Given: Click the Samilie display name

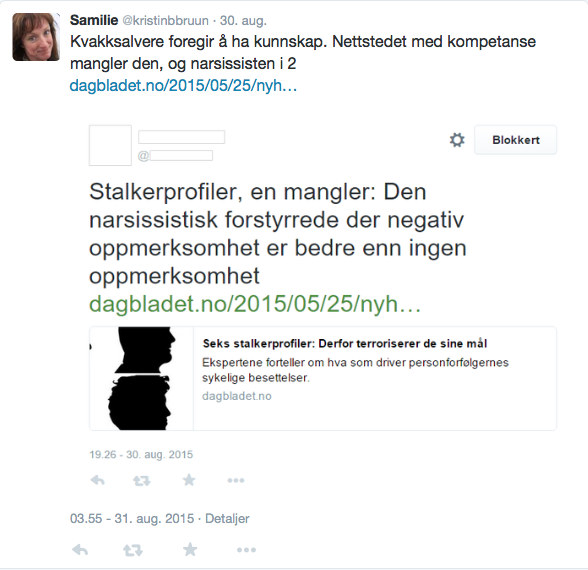Looking at the screenshot, I should tap(94, 20).
